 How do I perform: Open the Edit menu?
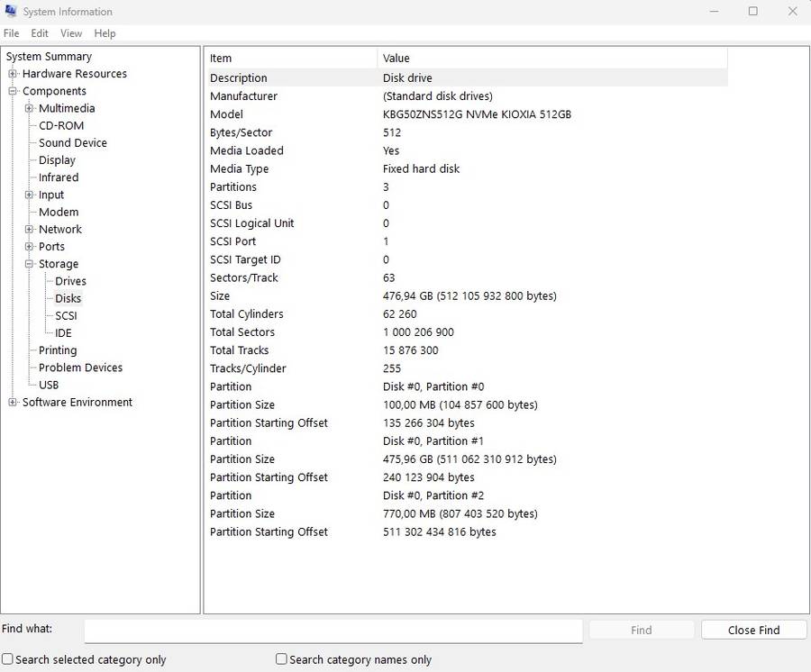(40, 33)
